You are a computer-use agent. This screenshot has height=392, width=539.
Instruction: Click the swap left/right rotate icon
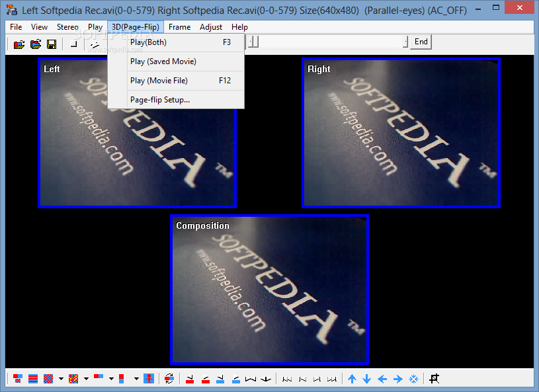tap(169, 379)
